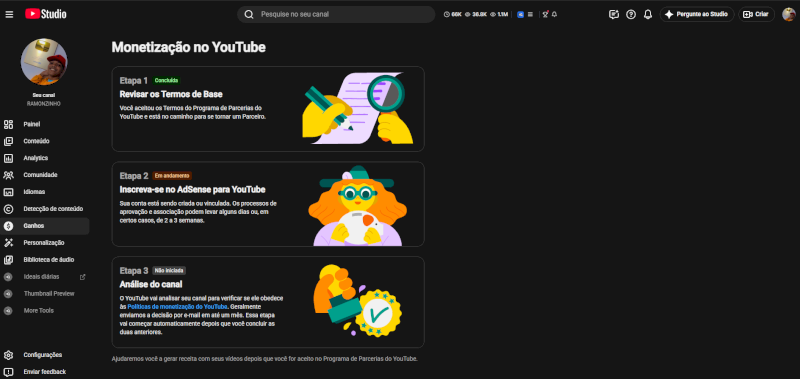The width and height of the screenshot is (800, 379).
Task: Click the Conteúdo video icon
Action: [x=8, y=141]
